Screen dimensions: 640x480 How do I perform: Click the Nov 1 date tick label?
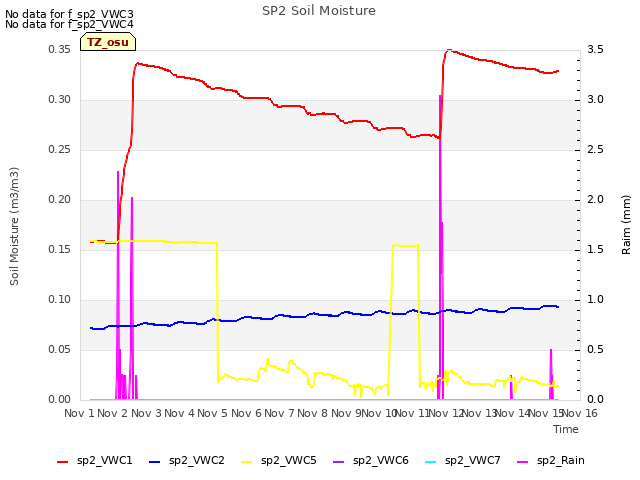point(79,413)
